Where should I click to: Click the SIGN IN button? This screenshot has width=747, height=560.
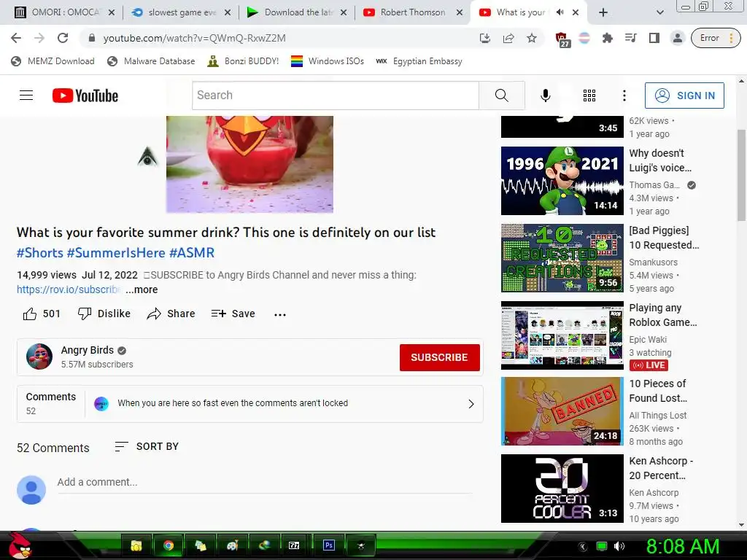click(684, 96)
